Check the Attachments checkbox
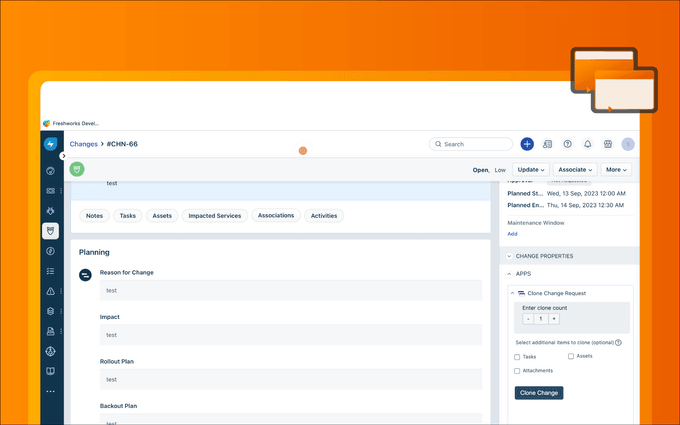680x425 pixels. pos(517,371)
